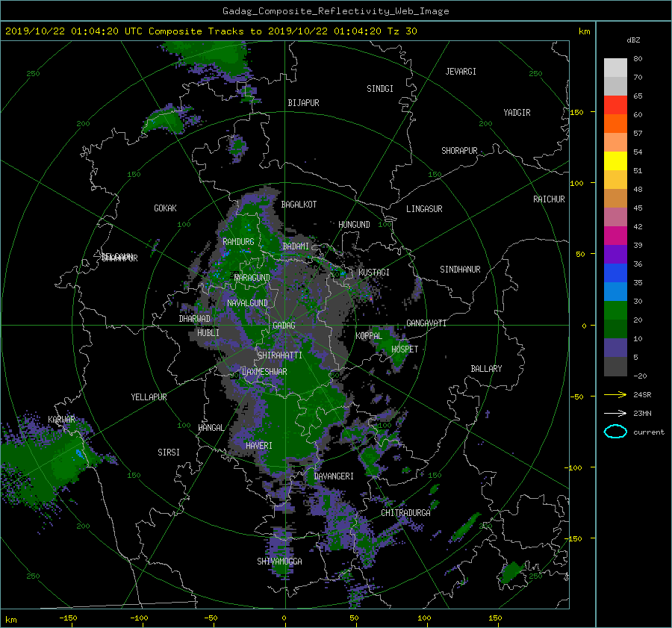Click the KOPPAL city label
The width and height of the screenshot is (672, 628).
369,336
